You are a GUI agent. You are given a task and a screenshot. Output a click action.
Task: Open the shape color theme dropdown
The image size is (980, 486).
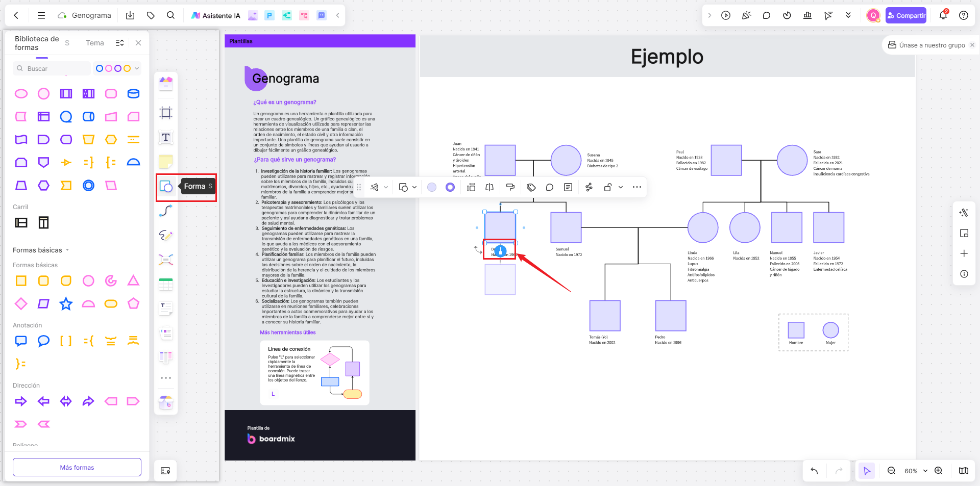[x=117, y=68]
